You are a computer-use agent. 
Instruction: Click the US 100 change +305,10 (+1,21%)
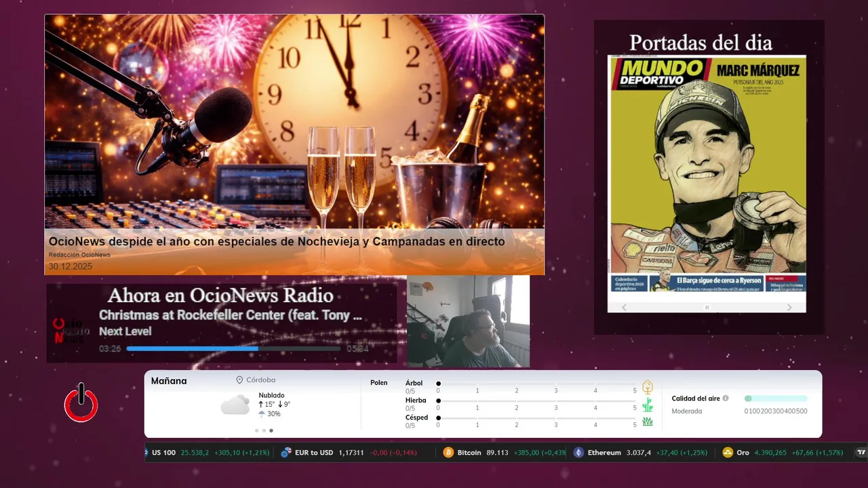tap(242, 453)
